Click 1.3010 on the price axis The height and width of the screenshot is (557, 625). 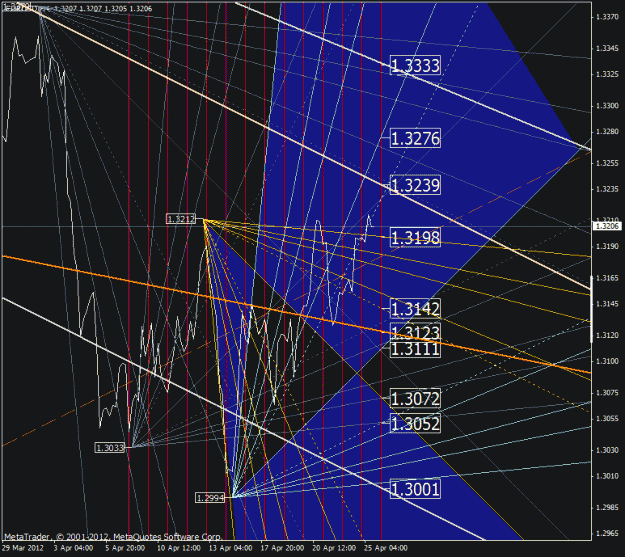pyautogui.click(x=607, y=476)
